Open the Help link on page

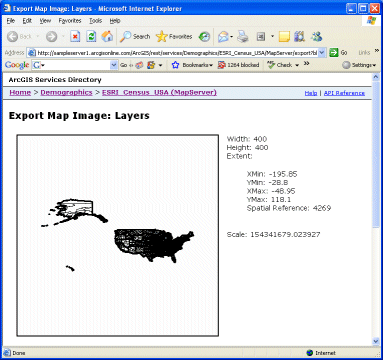click(x=311, y=93)
